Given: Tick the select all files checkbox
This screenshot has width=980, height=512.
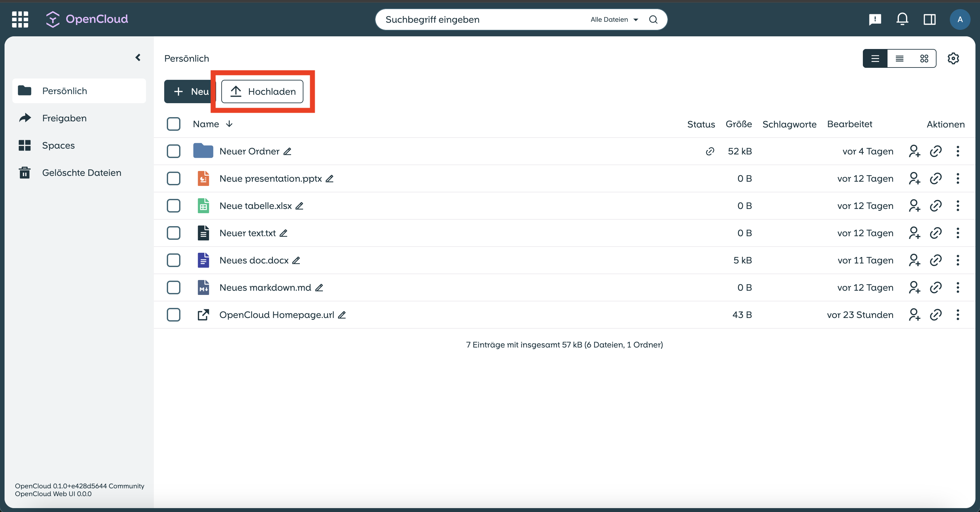Looking at the screenshot, I should click(x=174, y=124).
